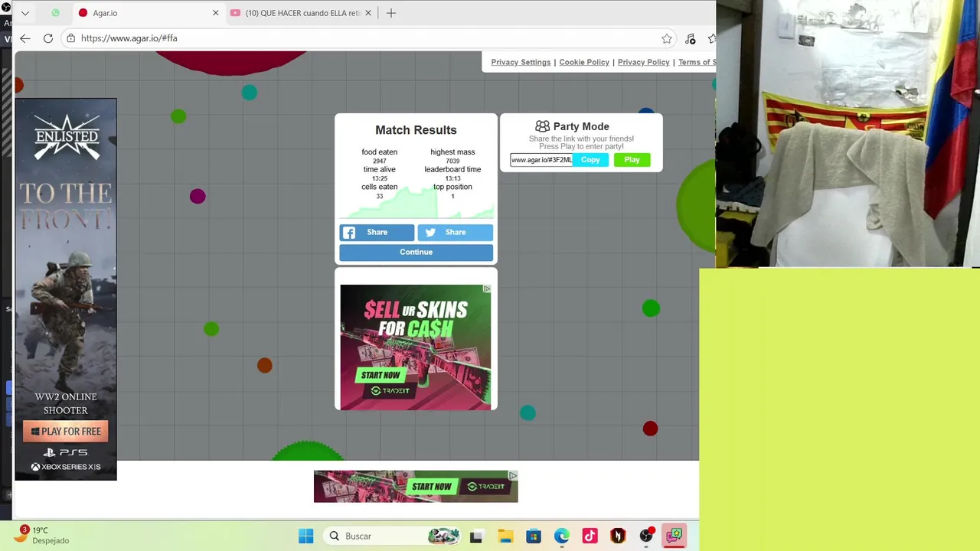This screenshot has width=980, height=551.
Task: Bookmark this page with star icon
Action: point(667,38)
